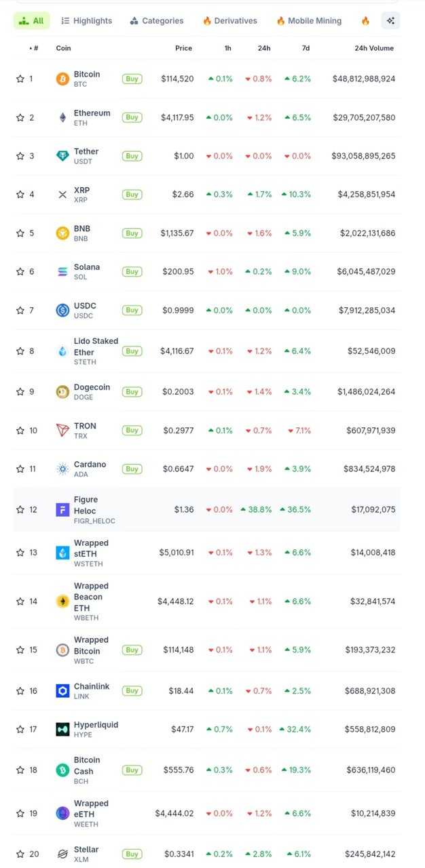
Task: Click the sparkle icon button top right
Action: (x=390, y=21)
